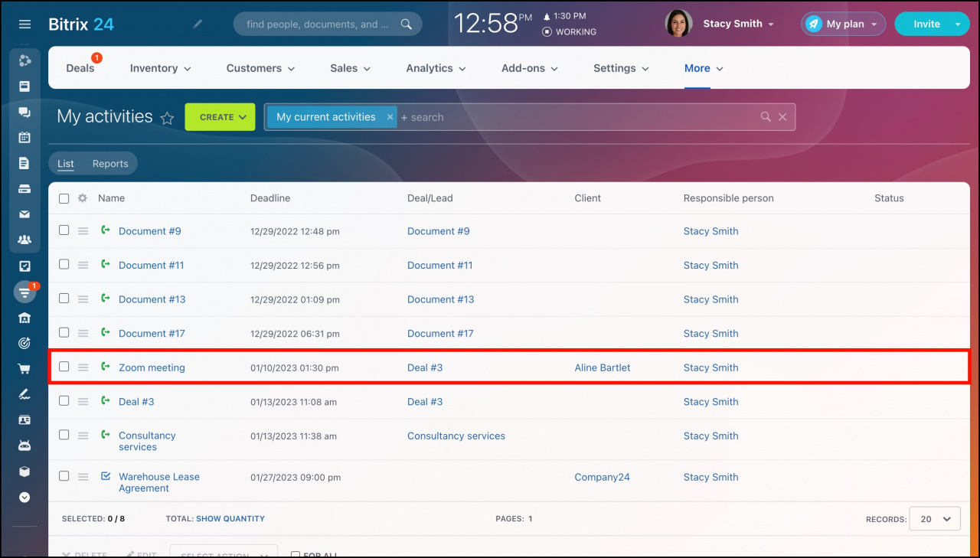Remove the My current activities filter tag
Screen dimensions: 980x558
coord(390,117)
